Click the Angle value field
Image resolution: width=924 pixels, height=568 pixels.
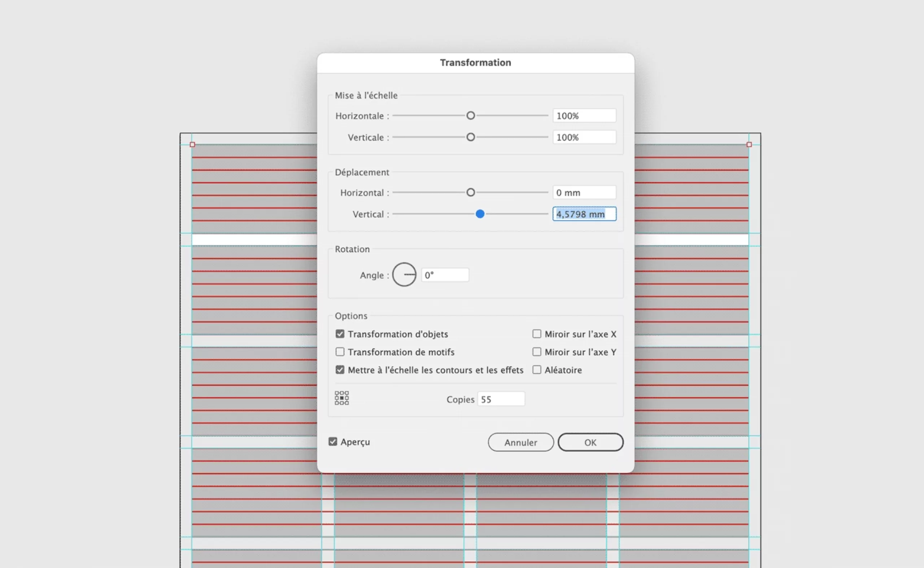445,275
